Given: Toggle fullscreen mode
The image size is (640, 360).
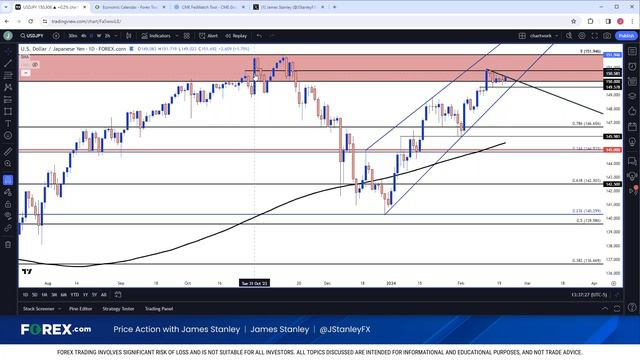Looking at the screenshot, I should (595, 36).
